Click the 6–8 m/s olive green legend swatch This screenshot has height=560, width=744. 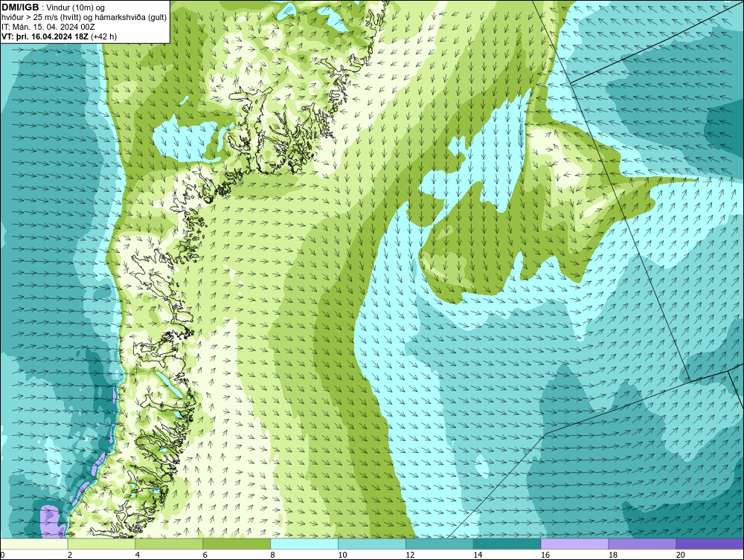(x=237, y=544)
